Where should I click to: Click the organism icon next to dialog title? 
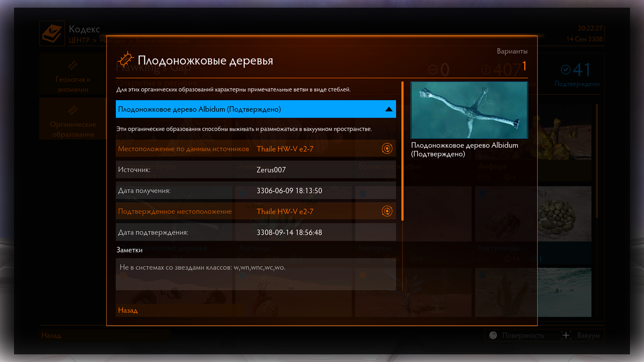click(125, 60)
